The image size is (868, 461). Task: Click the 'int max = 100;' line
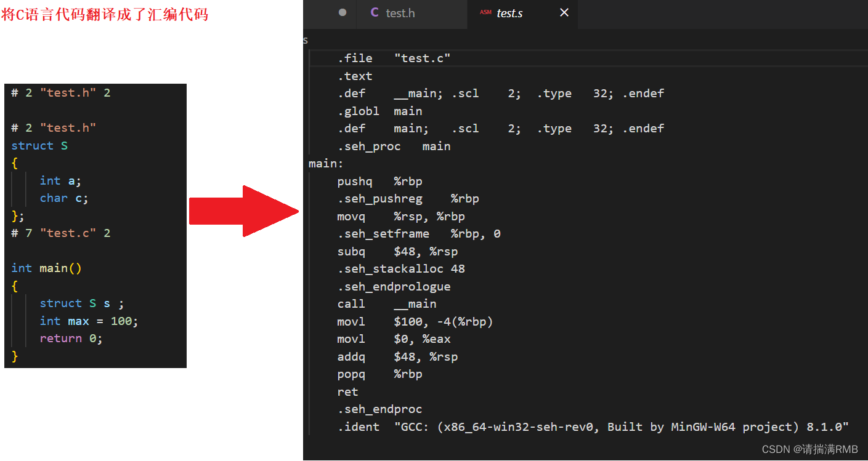(x=89, y=321)
